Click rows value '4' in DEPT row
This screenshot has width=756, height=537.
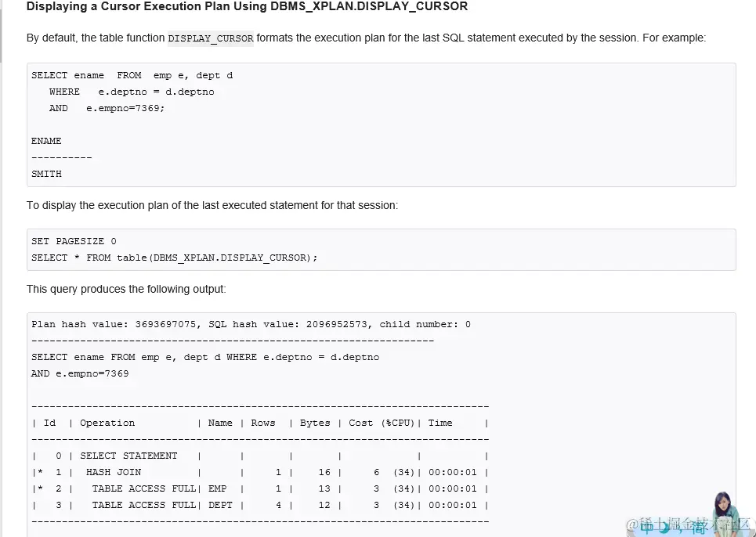pos(278,505)
